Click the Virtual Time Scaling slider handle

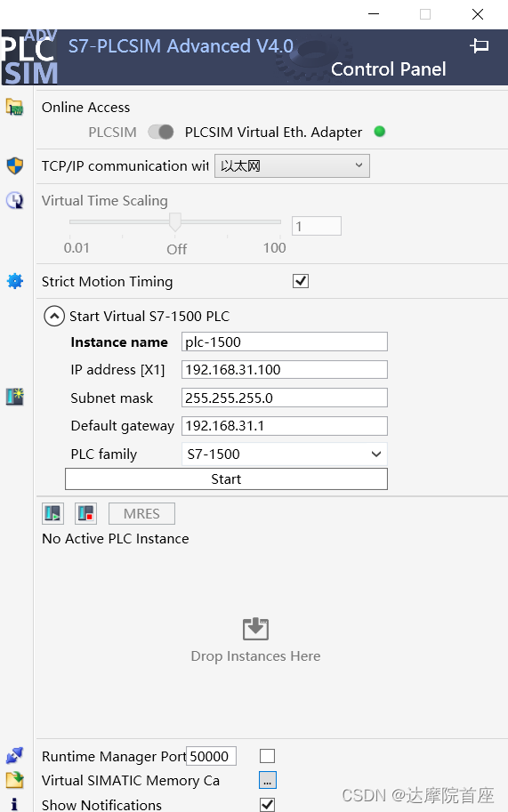175,221
